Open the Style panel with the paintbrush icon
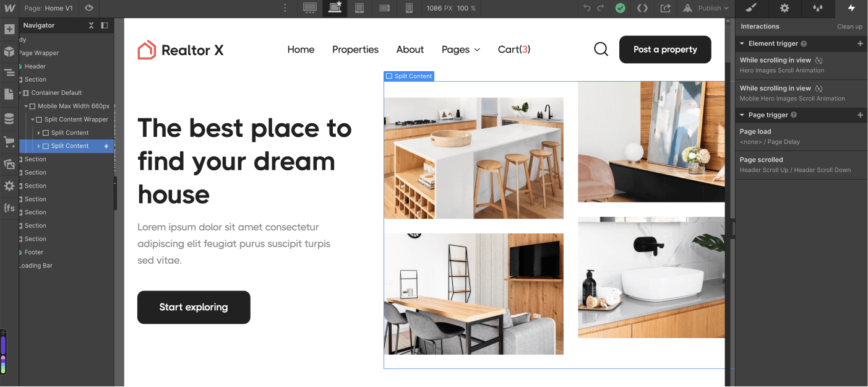This screenshot has width=868, height=387. point(750,8)
